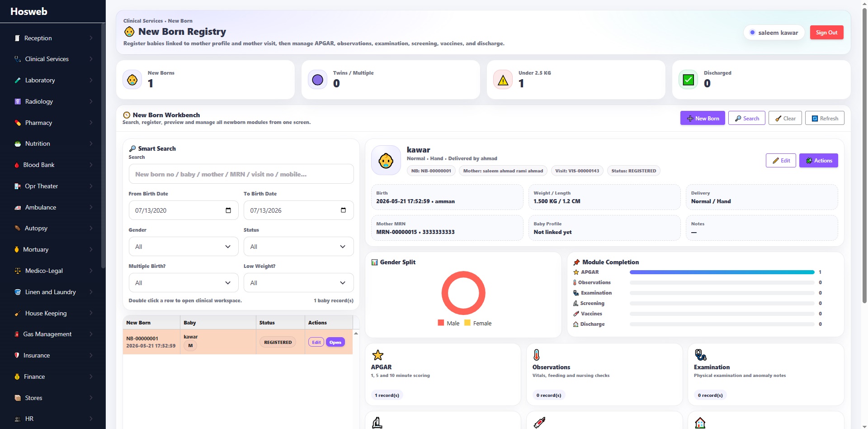Click the Male legend color swatch
The image size is (868, 429).
pyautogui.click(x=441, y=323)
